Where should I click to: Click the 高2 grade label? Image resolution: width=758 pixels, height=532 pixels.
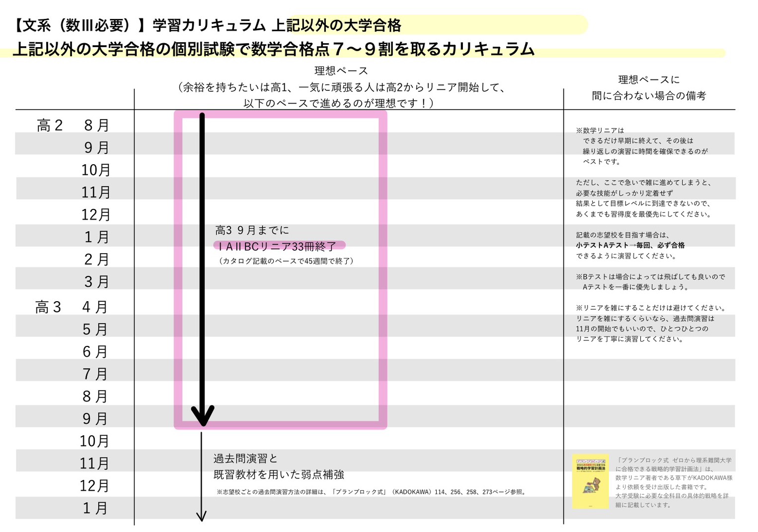(x=50, y=126)
